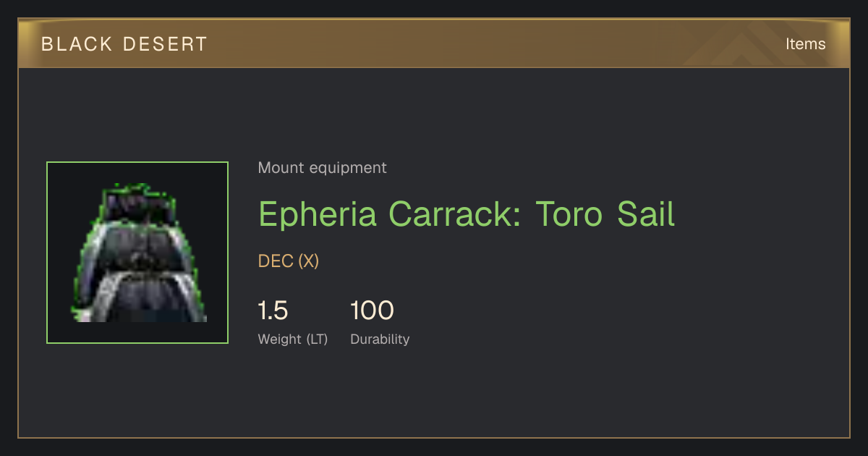Click the word Epheria in the title
This screenshot has width=868, height=456.
(318, 215)
